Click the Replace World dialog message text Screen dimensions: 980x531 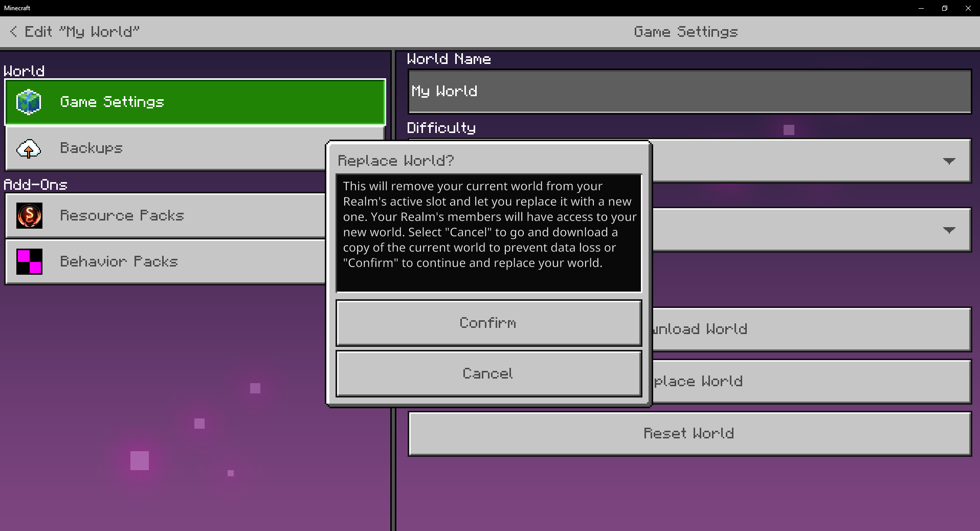point(488,225)
